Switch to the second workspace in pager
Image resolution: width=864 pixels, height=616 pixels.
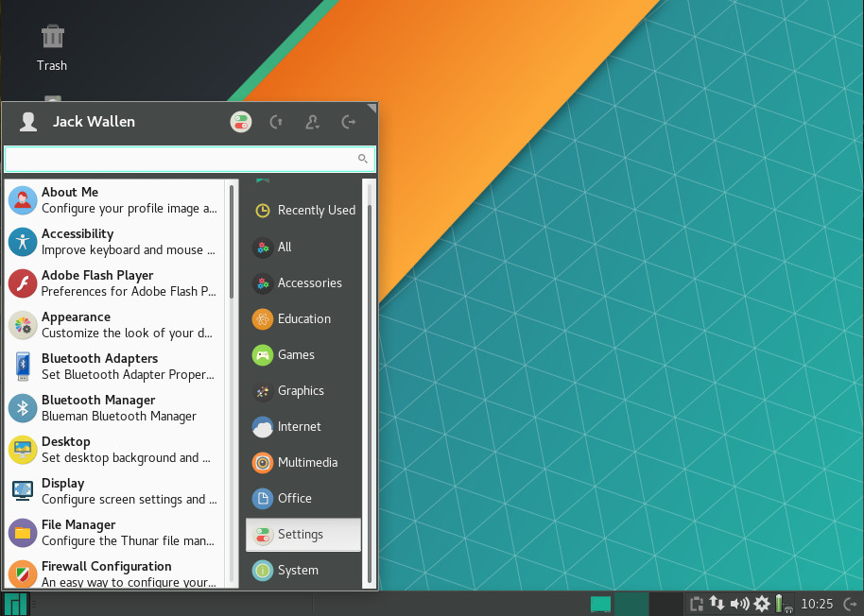[x=632, y=604]
